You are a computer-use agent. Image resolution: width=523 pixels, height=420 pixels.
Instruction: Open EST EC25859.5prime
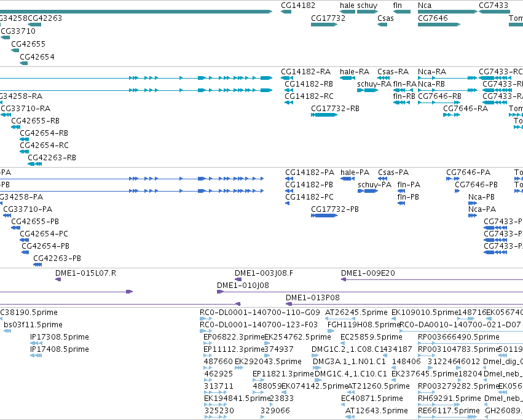coord(371,337)
